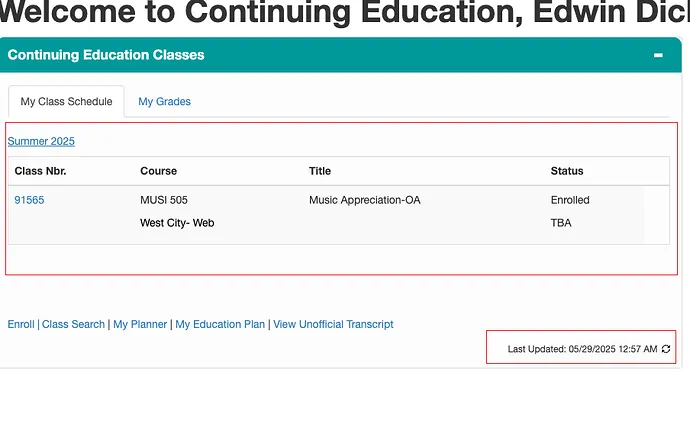690x424 pixels.
Task: Open the Class Search link
Action: (x=73, y=324)
